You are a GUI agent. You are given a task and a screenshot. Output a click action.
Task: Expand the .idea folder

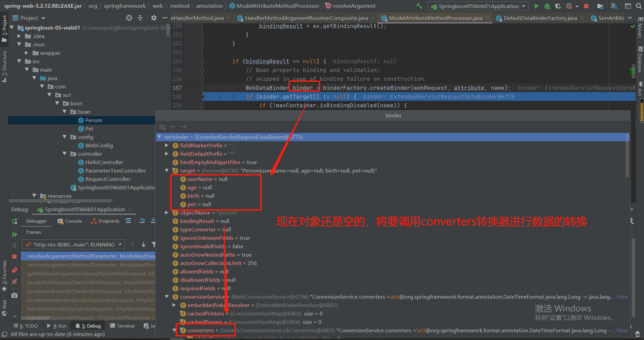pyautogui.click(x=19, y=36)
